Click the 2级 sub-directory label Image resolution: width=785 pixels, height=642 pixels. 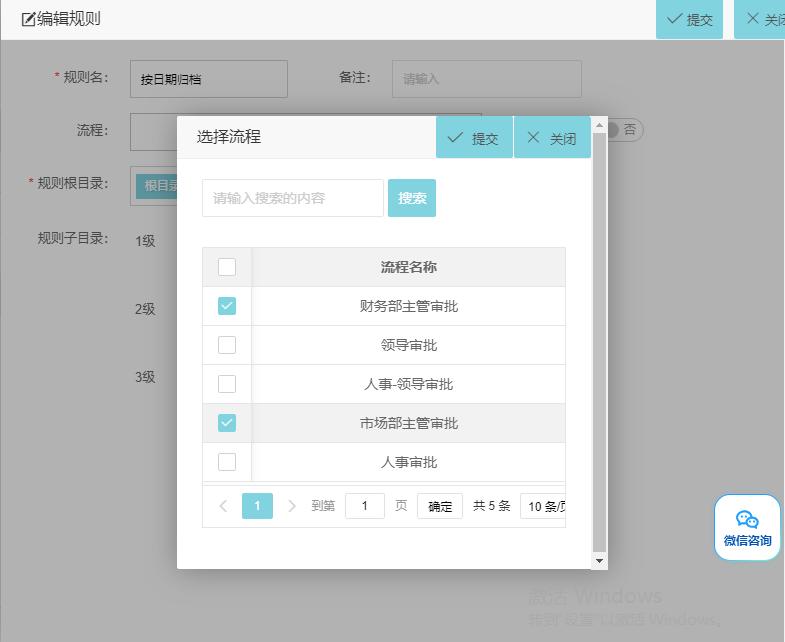(x=145, y=309)
